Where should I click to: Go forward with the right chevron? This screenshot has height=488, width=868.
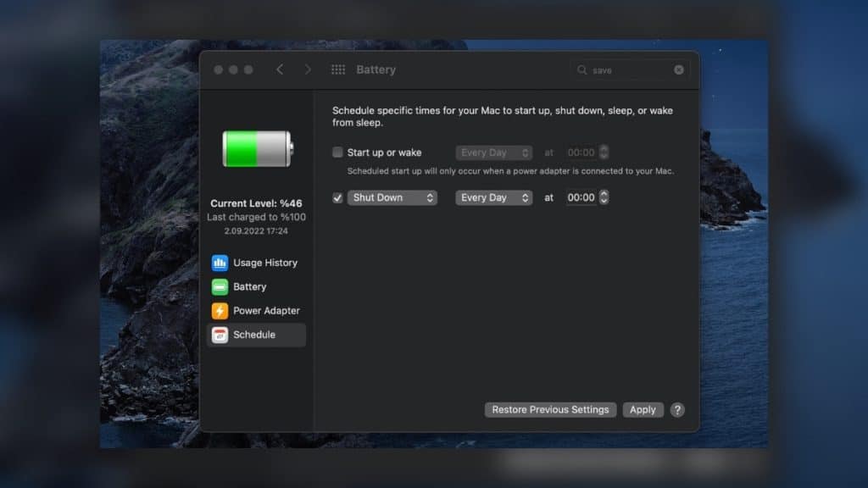308,69
